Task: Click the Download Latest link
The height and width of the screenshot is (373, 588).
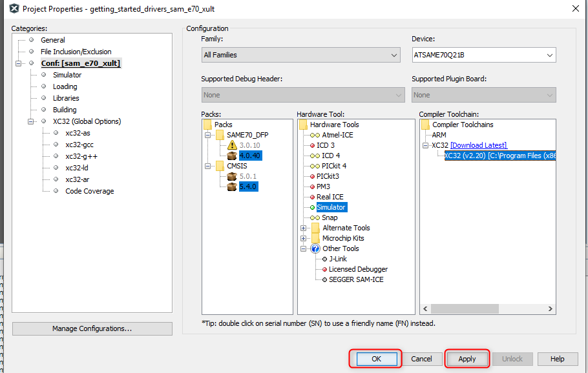Action: pos(478,145)
